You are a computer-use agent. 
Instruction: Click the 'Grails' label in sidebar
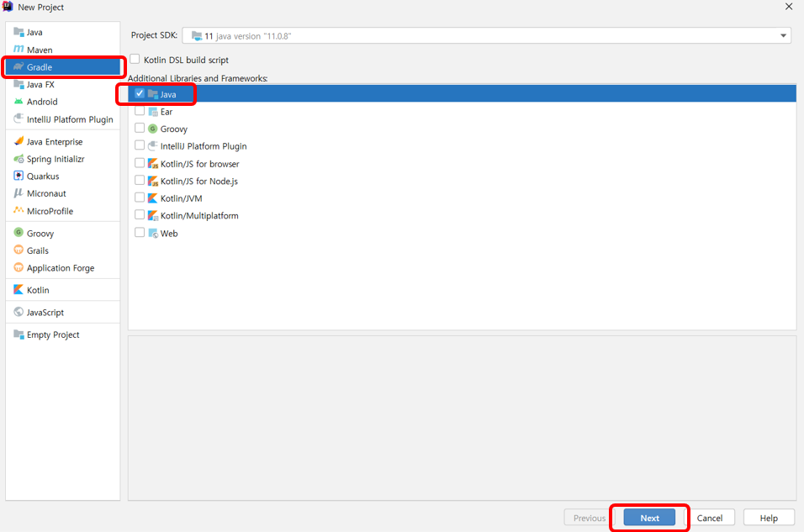click(x=38, y=250)
